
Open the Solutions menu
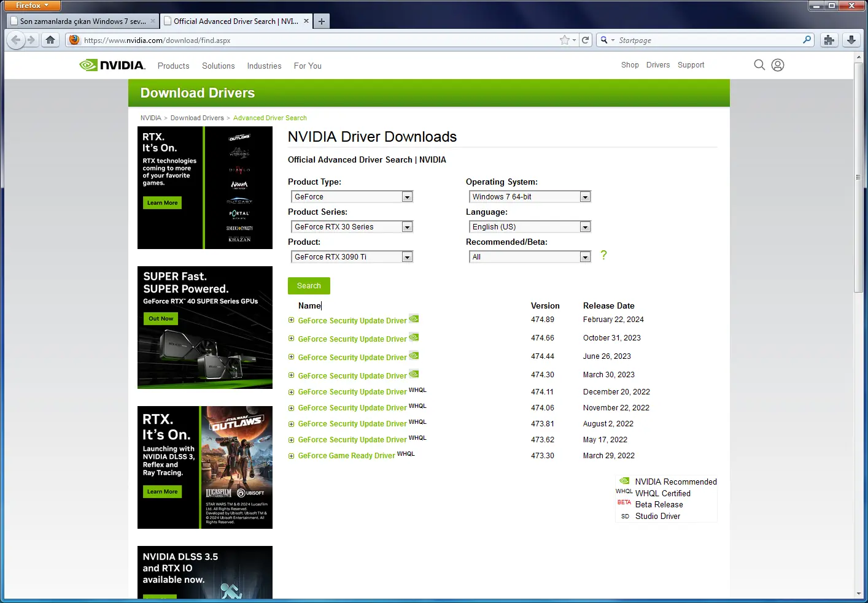(x=219, y=66)
